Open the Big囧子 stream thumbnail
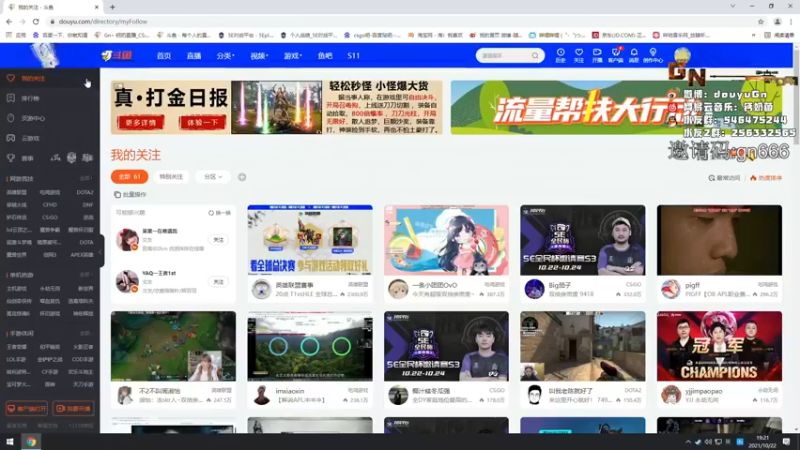 point(583,240)
